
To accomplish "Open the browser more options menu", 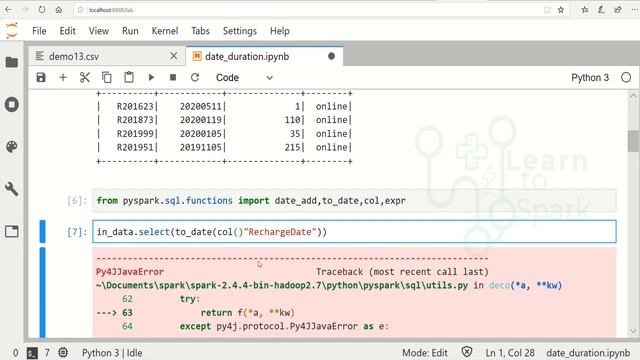I will [x=634, y=10].
